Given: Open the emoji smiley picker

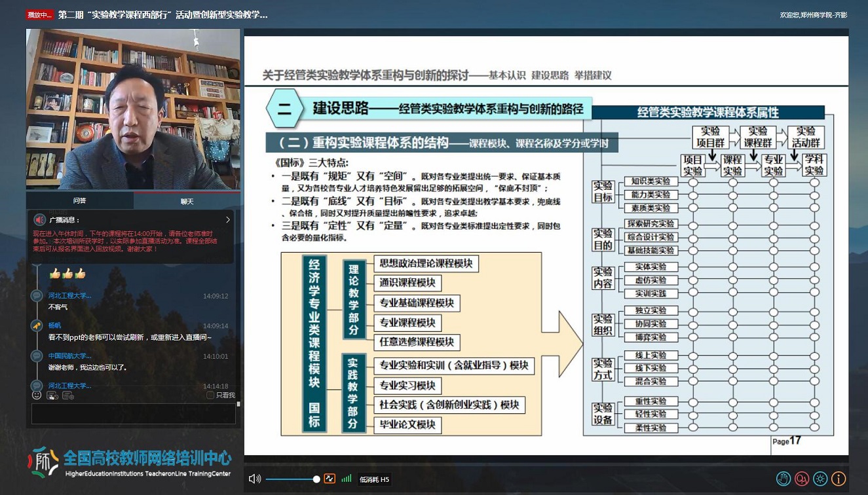Looking at the screenshot, I should coord(37,395).
